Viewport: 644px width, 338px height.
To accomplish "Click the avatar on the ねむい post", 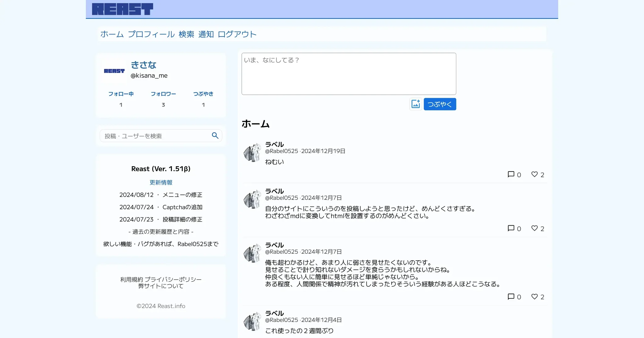I will click(253, 153).
